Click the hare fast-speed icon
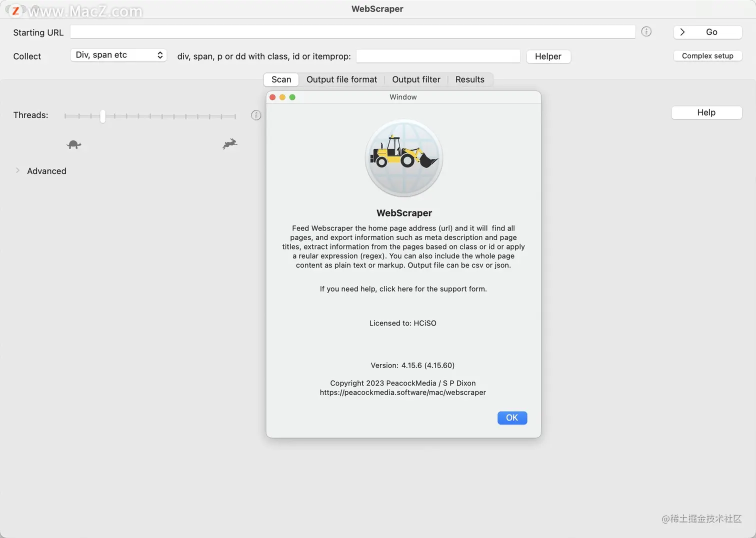 coord(230,144)
